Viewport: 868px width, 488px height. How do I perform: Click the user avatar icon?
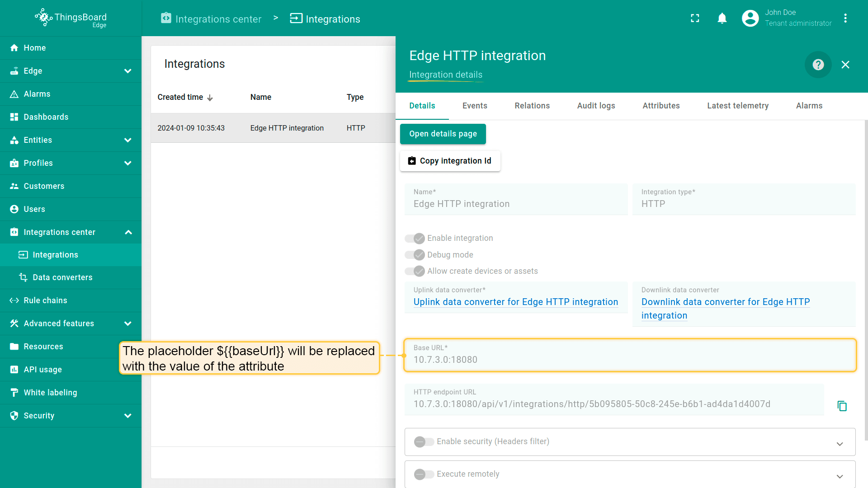tap(750, 18)
